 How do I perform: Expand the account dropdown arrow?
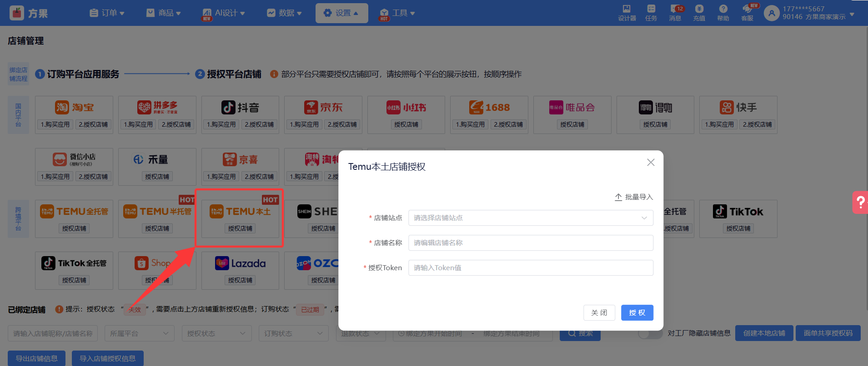(x=852, y=14)
